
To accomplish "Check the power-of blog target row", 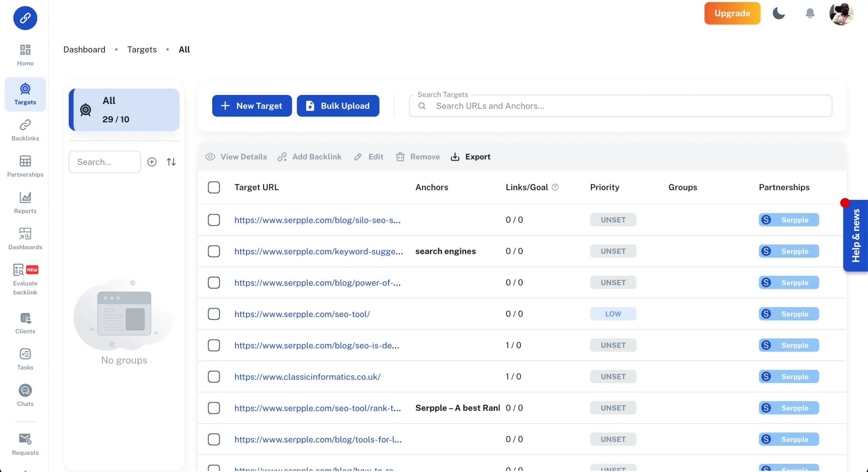I will tap(214, 282).
